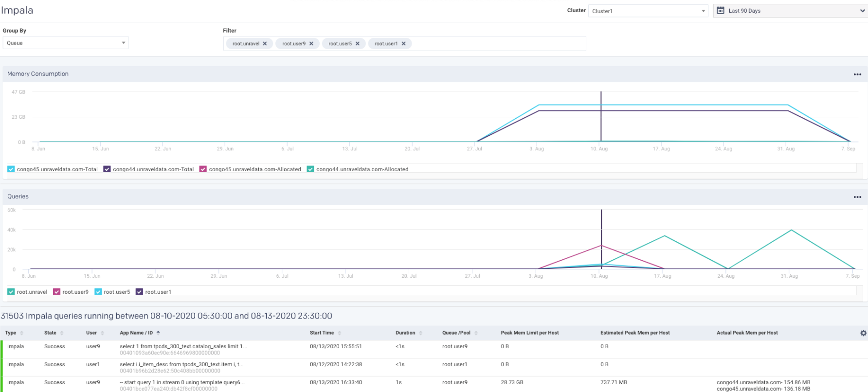The width and height of the screenshot is (868, 392).
Task: Toggle congo44.unraveldata.com-Total series
Action: click(107, 169)
